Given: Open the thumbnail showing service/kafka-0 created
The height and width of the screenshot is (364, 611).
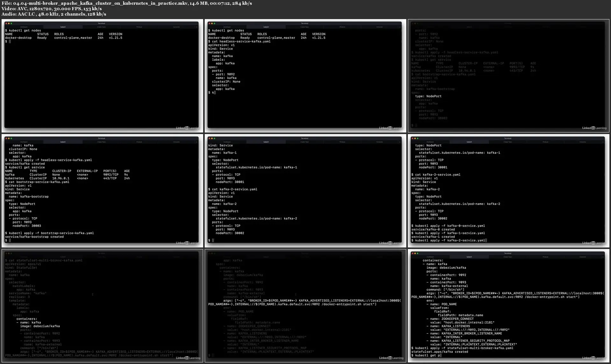Looking at the screenshot, I should [508, 191].
